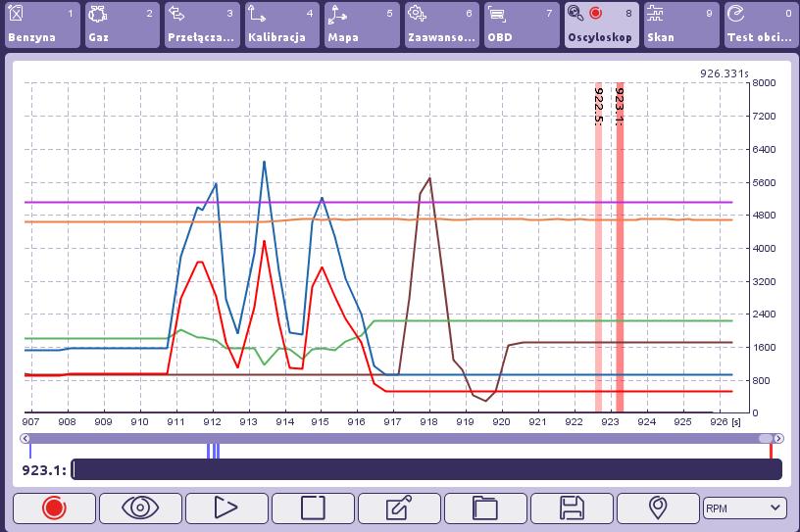This screenshot has width=800, height=532.
Task: Click the recording indicator icon on the Oscyloskop tab
Action: (x=595, y=14)
